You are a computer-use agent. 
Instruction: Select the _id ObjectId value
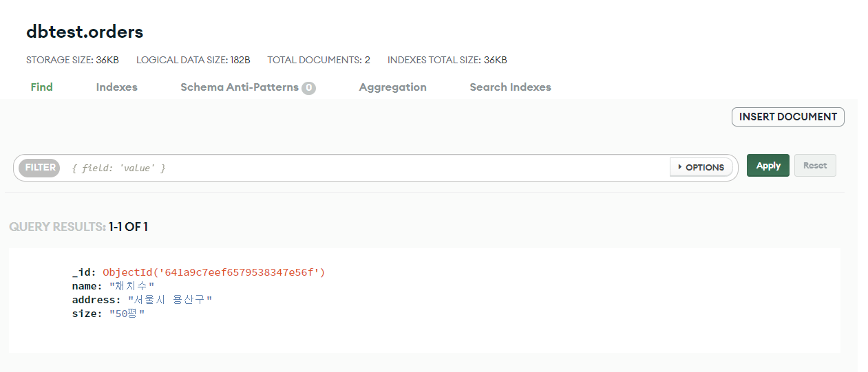click(x=213, y=272)
